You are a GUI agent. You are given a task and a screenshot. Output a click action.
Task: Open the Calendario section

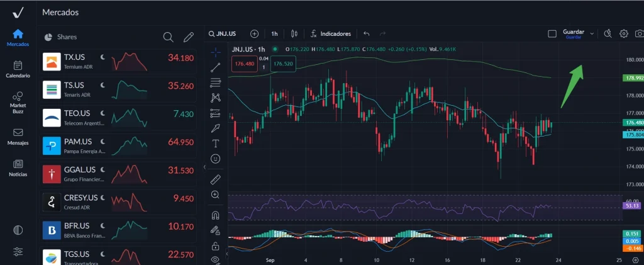[x=18, y=69]
